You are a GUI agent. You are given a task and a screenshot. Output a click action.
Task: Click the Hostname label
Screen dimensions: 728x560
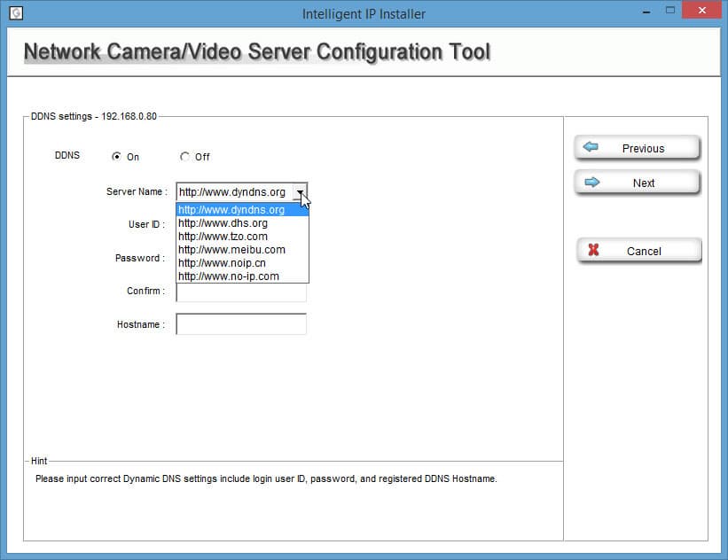pos(141,324)
